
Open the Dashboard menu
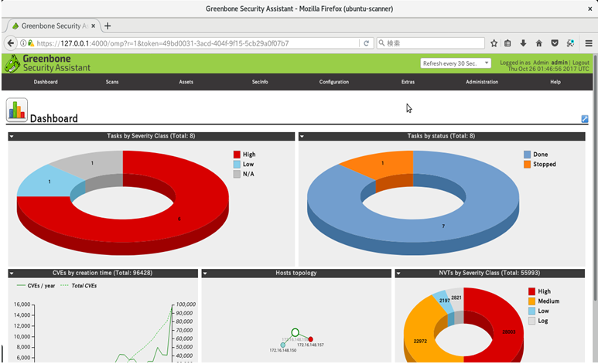pyautogui.click(x=46, y=82)
